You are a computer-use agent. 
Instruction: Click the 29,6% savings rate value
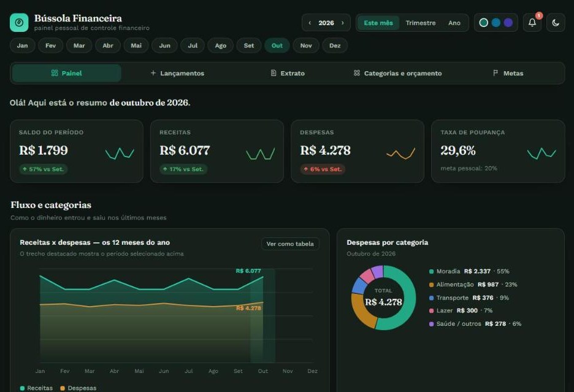click(458, 150)
